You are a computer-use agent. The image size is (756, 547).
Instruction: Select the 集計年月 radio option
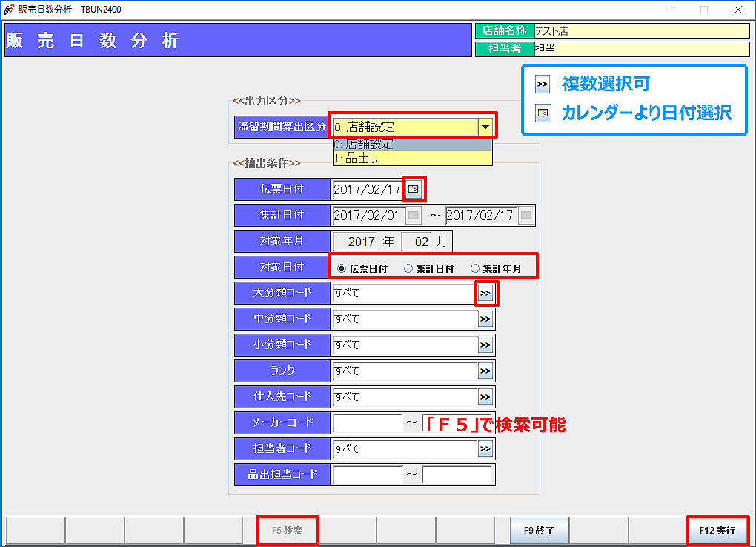click(475, 268)
